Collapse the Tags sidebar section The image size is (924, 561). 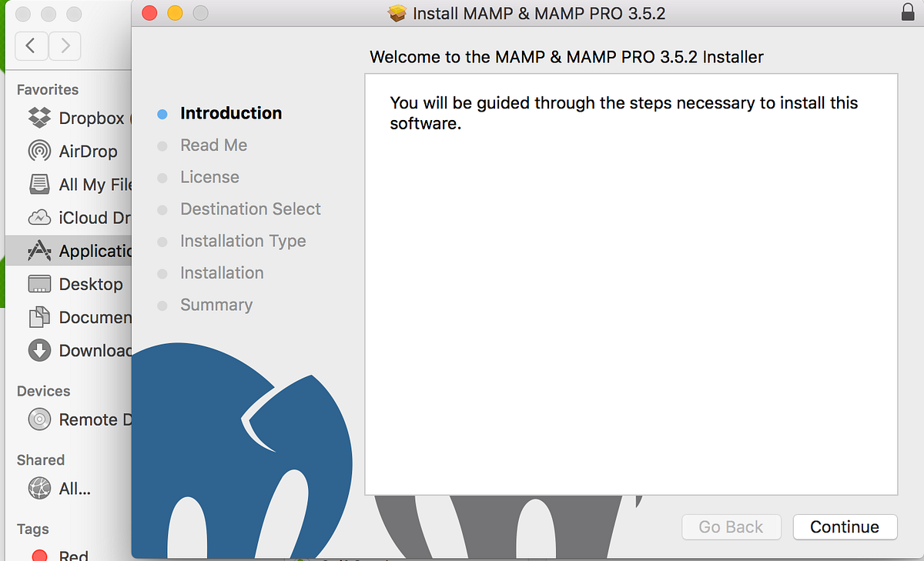coord(32,529)
